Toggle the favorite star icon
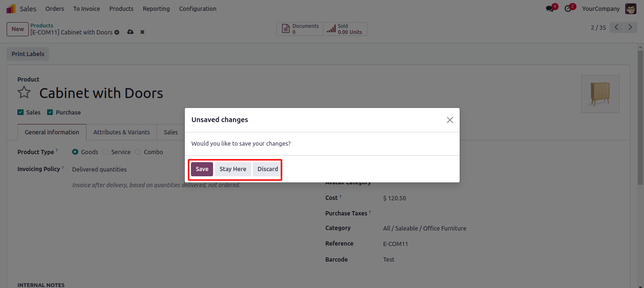 click(x=24, y=92)
